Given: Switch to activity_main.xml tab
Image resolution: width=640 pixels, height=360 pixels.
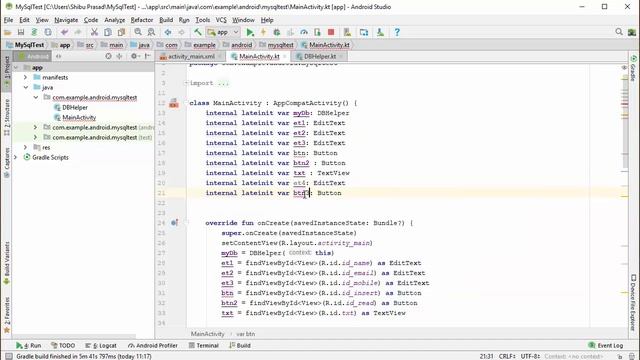Looking at the screenshot, I should (191, 56).
